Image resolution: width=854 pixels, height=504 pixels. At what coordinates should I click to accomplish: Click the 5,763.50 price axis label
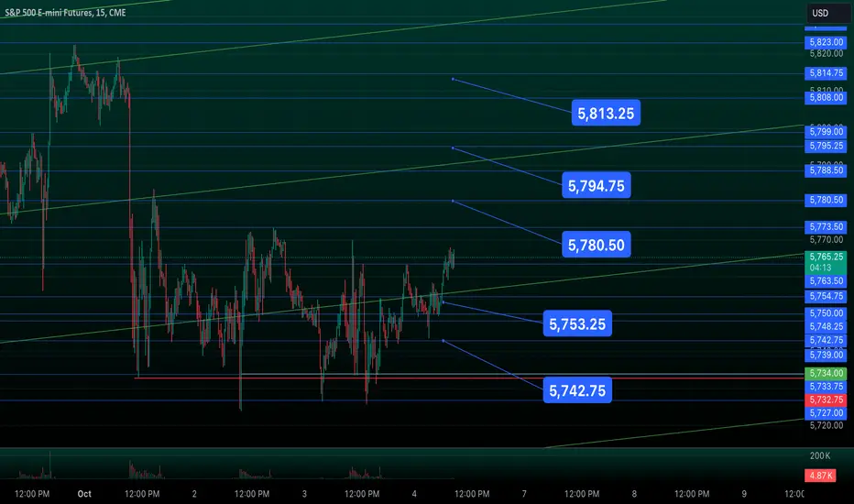(826, 281)
